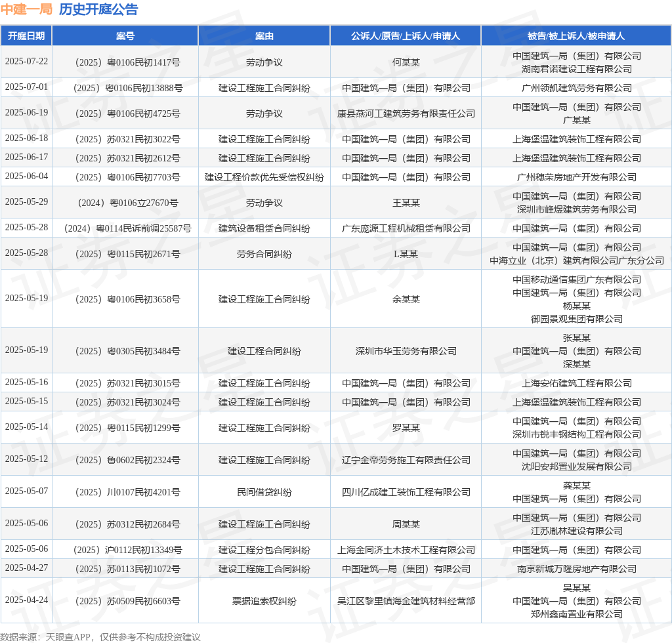The image size is (672, 643).
Task: Click the 历史开庭公告 heading
Action: point(98,9)
